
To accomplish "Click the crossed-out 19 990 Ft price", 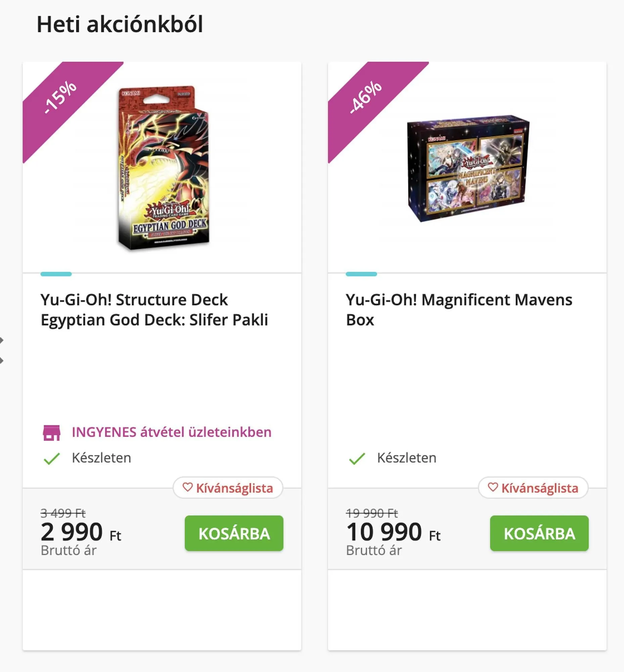I will 372,513.
